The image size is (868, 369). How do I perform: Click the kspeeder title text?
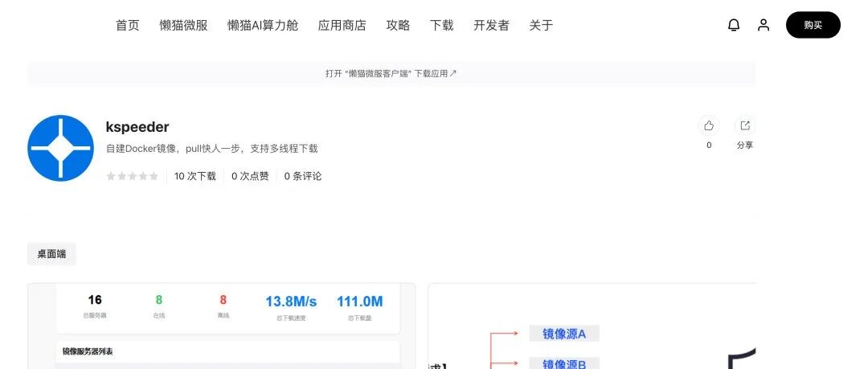tap(137, 127)
